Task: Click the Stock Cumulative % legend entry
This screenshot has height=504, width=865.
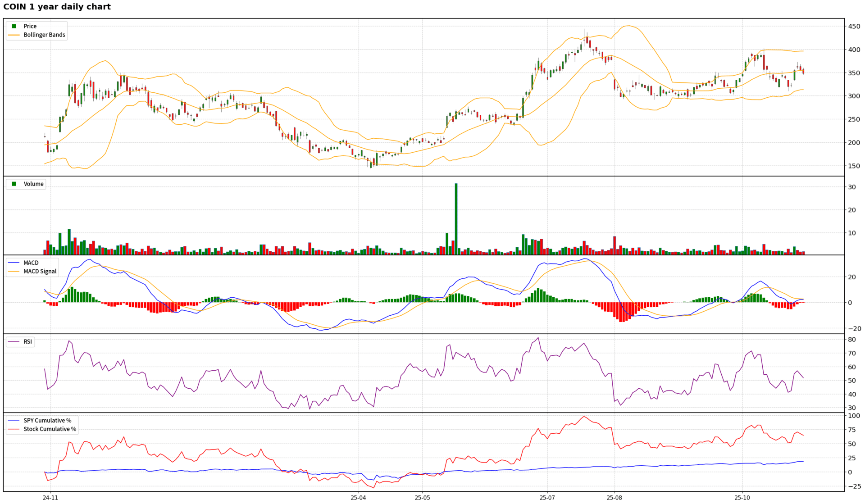Action: pos(50,429)
